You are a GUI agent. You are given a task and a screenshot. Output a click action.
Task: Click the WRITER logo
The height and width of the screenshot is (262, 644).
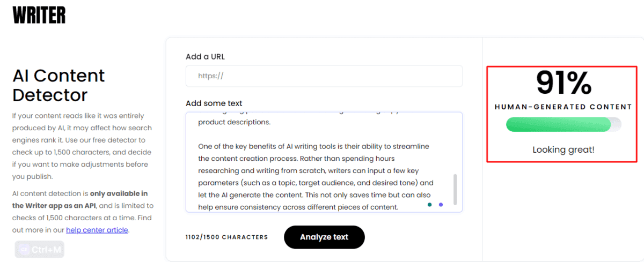tap(39, 14)
